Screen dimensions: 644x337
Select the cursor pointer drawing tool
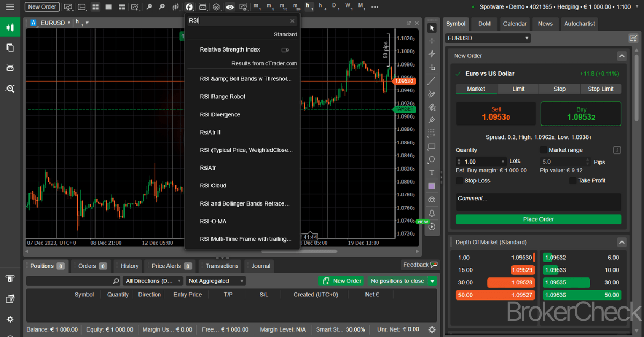point(432,28)
